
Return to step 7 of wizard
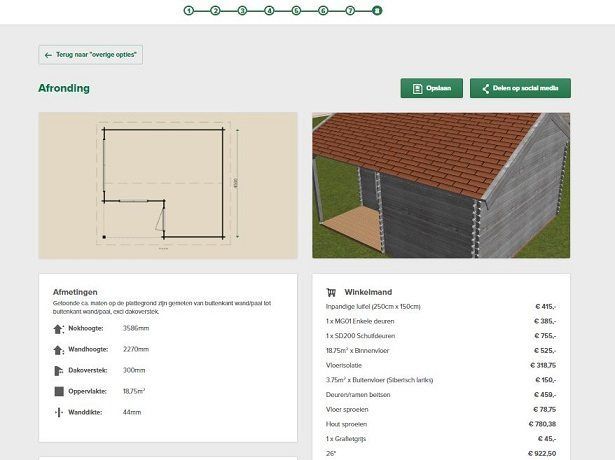pos(350,10)
